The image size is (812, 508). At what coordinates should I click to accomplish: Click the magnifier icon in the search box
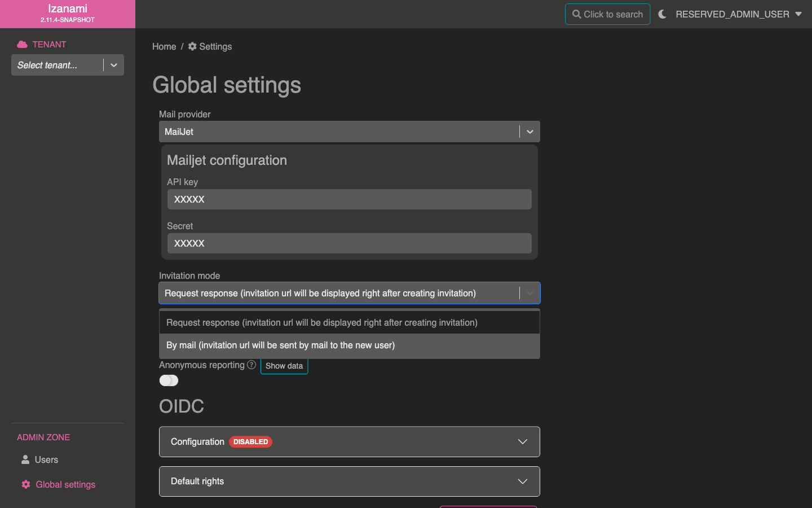point(576,14)
